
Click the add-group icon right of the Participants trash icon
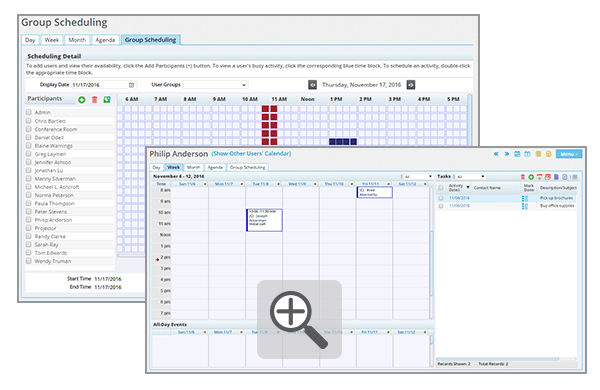(107, 100)
